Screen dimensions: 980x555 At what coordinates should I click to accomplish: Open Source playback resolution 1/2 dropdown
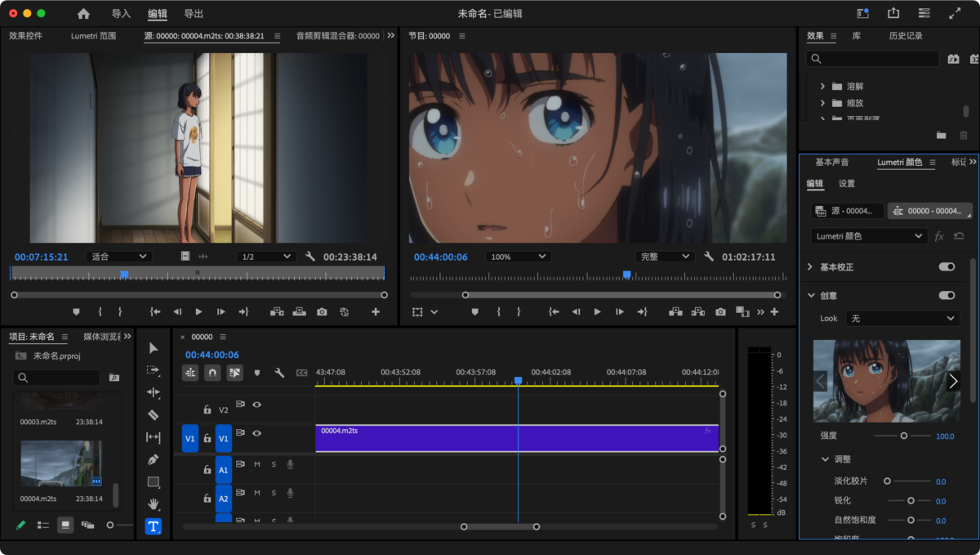click(x=265, y=257)
